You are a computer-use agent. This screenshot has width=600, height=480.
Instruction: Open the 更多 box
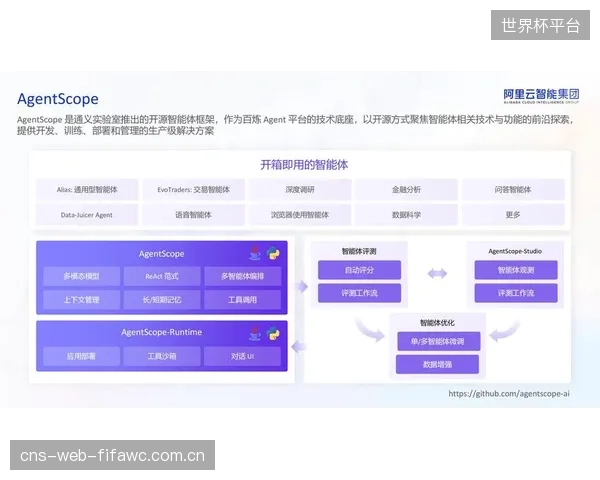tap(513, 215)
